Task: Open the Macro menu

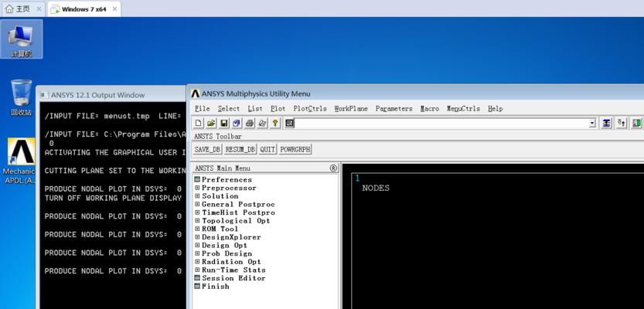Action: coord(430,109)
